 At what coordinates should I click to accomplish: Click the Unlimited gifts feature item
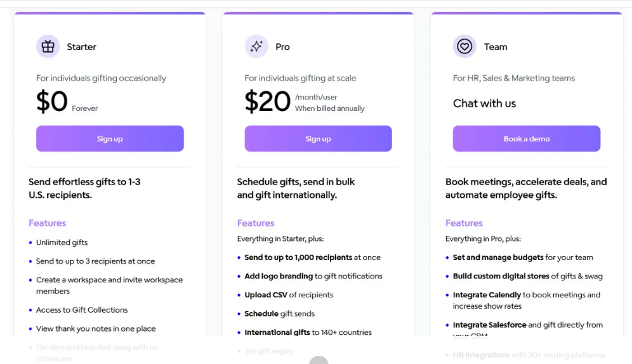pos(62,242)
